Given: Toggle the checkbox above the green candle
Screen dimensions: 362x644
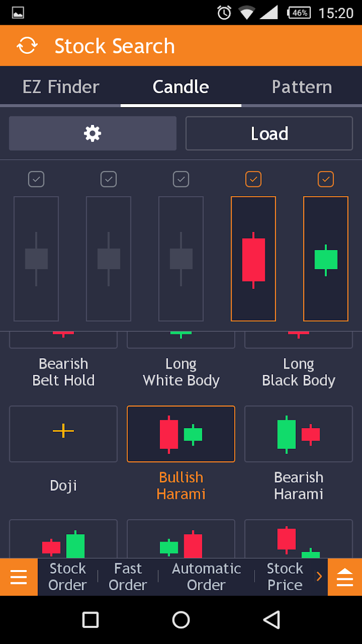Looking at the screenshot, I should pos(326,179).
